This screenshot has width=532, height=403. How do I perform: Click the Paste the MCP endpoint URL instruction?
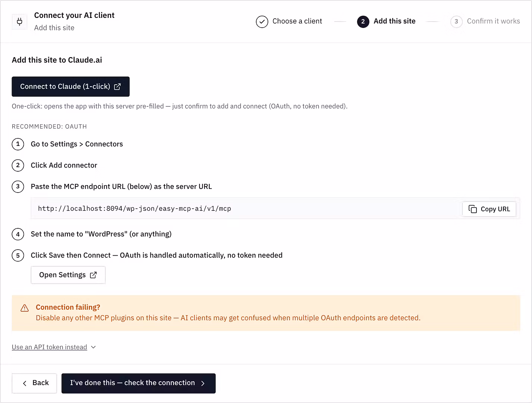click(121, 187)
